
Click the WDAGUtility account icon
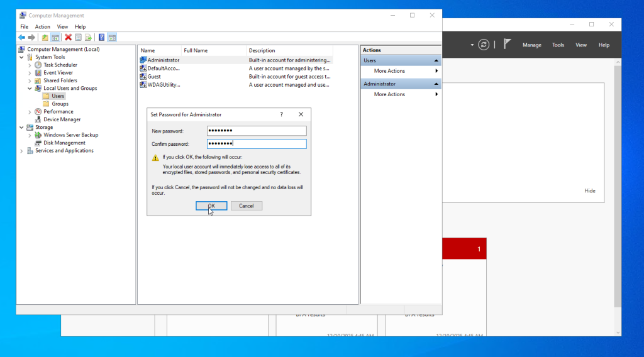143,84
